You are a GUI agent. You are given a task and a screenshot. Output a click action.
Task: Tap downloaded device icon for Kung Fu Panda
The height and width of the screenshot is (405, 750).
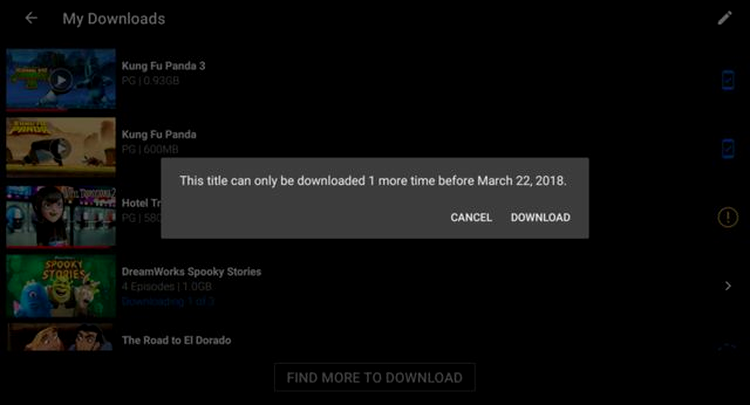click(728, 149)
